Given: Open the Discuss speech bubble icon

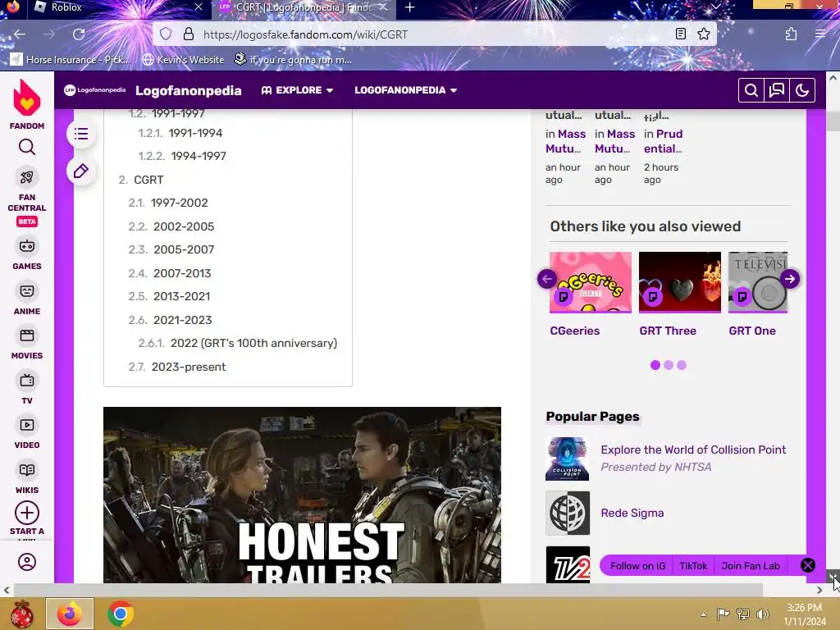Looking at the screenshot, I should [x=777, y=90].
